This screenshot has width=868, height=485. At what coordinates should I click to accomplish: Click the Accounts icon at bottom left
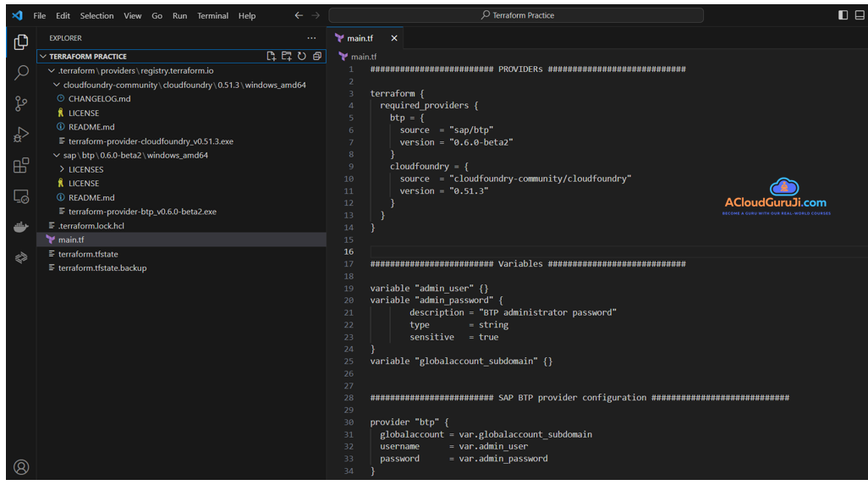point(21,466)
